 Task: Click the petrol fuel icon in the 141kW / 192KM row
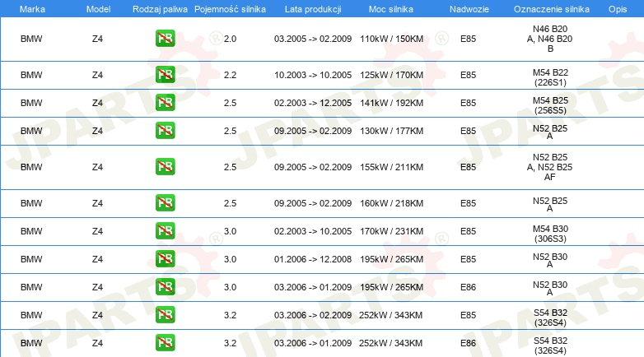click(x=166, y=103)
